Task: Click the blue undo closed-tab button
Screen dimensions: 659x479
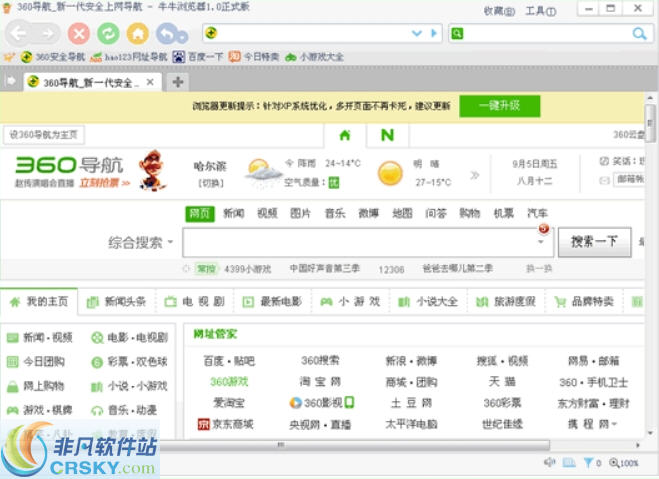Action: click(171, 34)
